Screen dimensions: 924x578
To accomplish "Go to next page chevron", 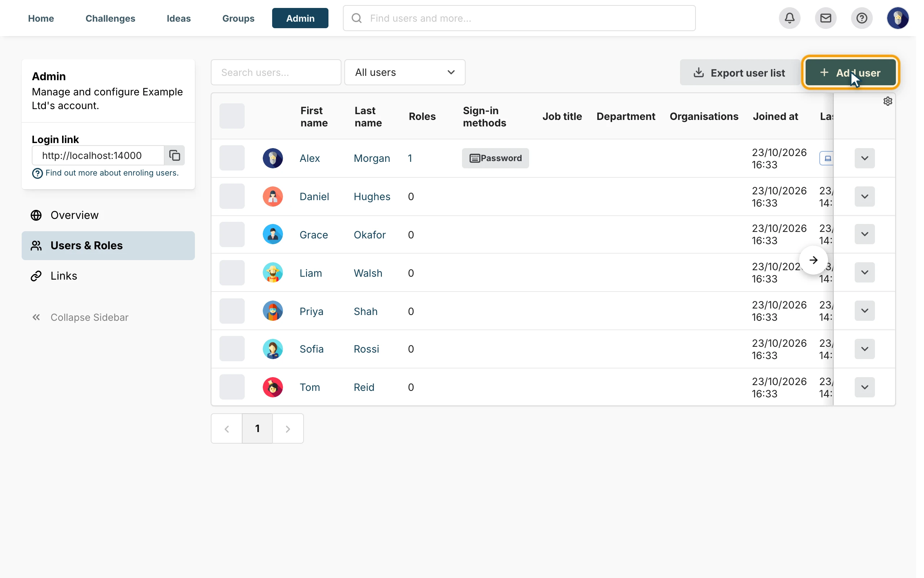I will click(x=288, y=429).
